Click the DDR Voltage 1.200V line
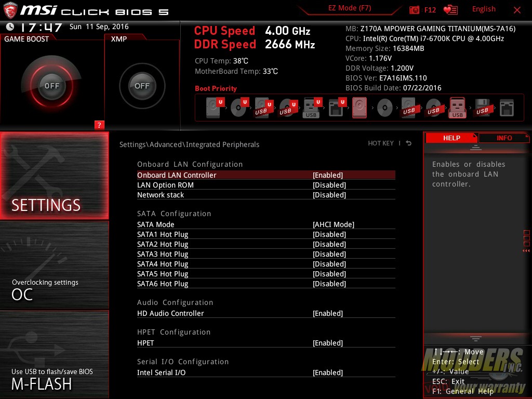Viewport: 532px width, 399px height. (379, 68)
